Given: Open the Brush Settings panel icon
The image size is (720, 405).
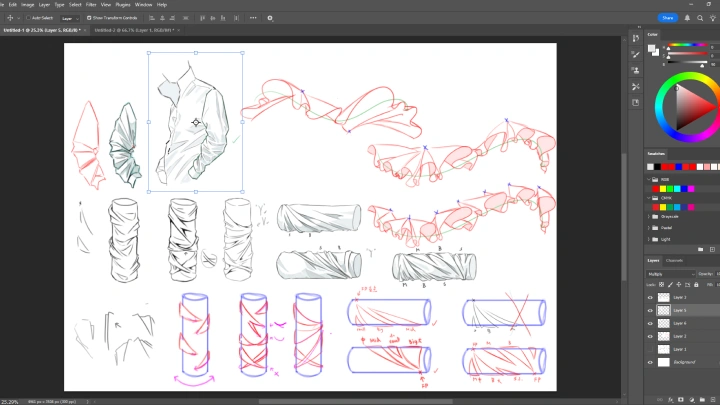Looking at the screenshot, I should (x=636, y=54).
